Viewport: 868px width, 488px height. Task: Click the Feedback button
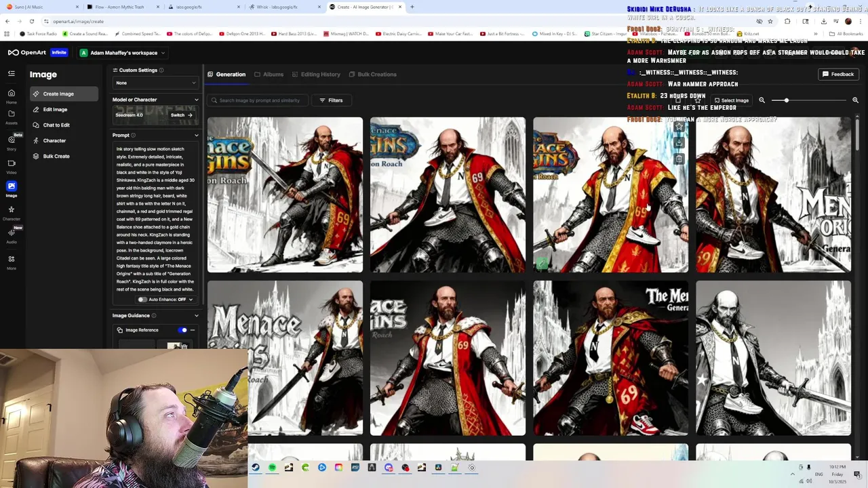point(838,75)
